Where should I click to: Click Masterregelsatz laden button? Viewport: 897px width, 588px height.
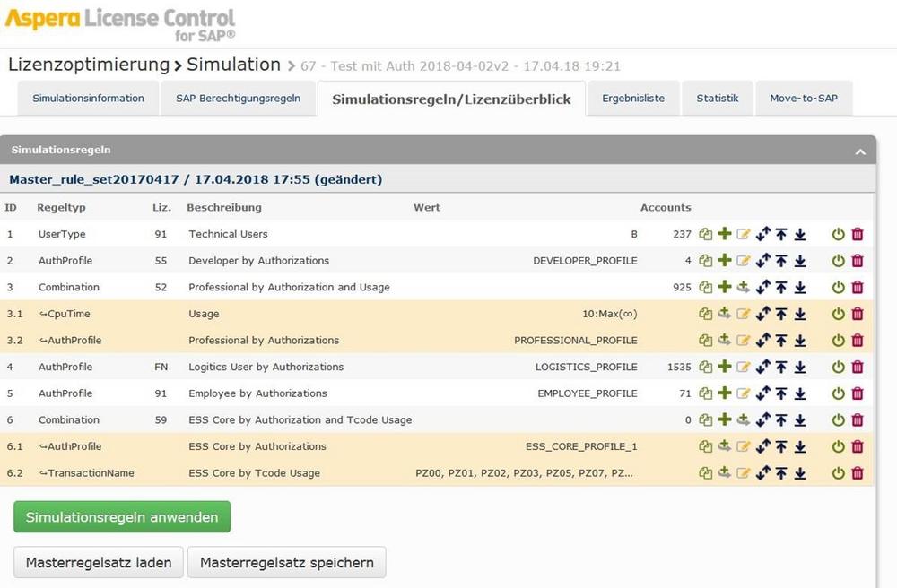click(99, 563)
